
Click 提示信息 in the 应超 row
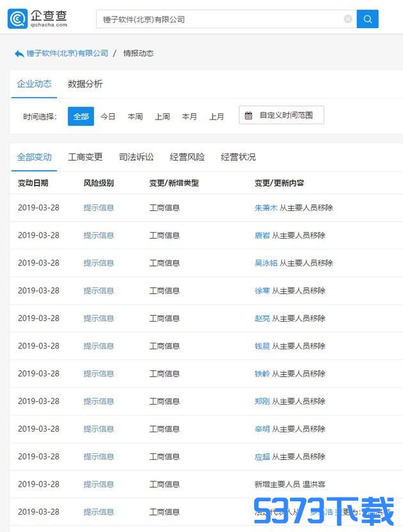tap(99, 457)
